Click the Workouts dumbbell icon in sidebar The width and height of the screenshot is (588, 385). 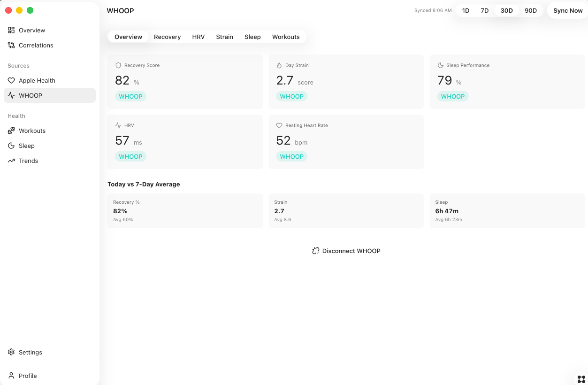click(11, 131)
